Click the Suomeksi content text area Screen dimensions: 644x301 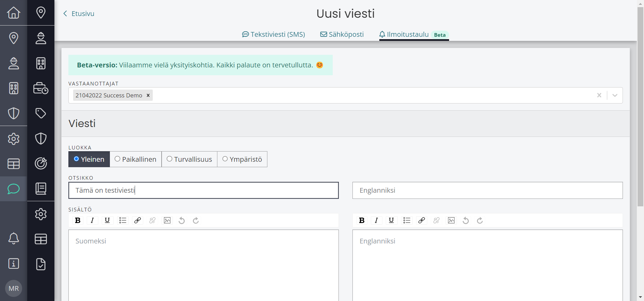(x=203, y=265)
